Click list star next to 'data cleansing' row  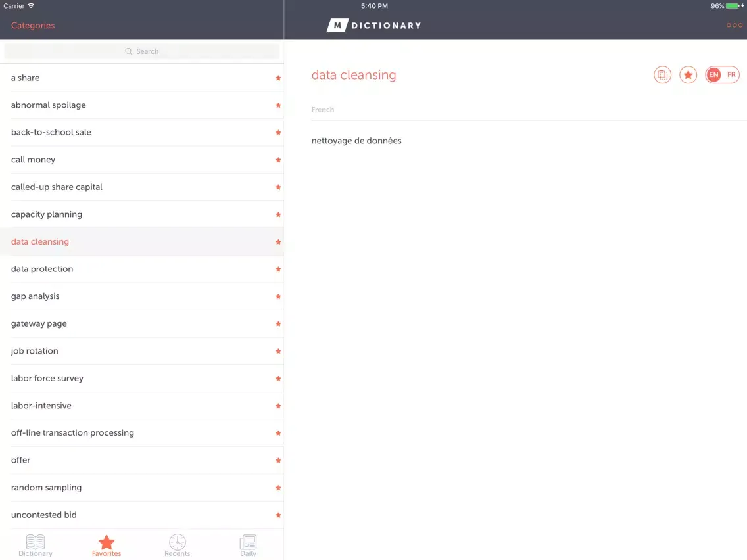(x=278, y=242)
